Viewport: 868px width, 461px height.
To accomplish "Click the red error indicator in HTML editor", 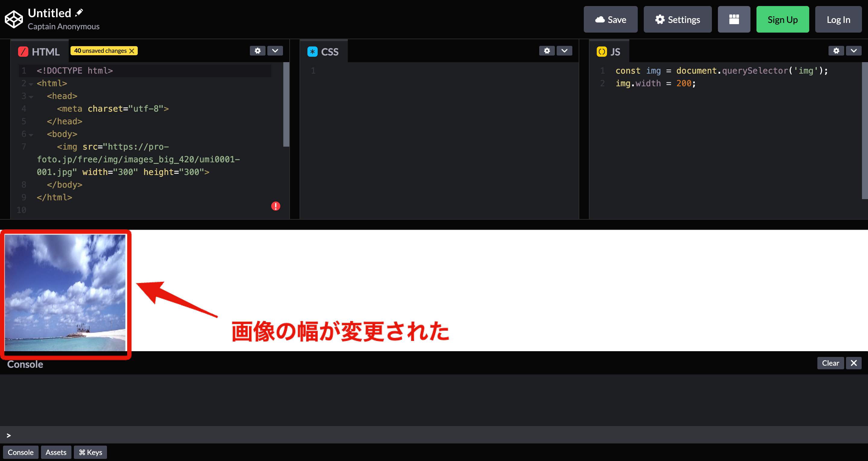I will tap(276, 206).
